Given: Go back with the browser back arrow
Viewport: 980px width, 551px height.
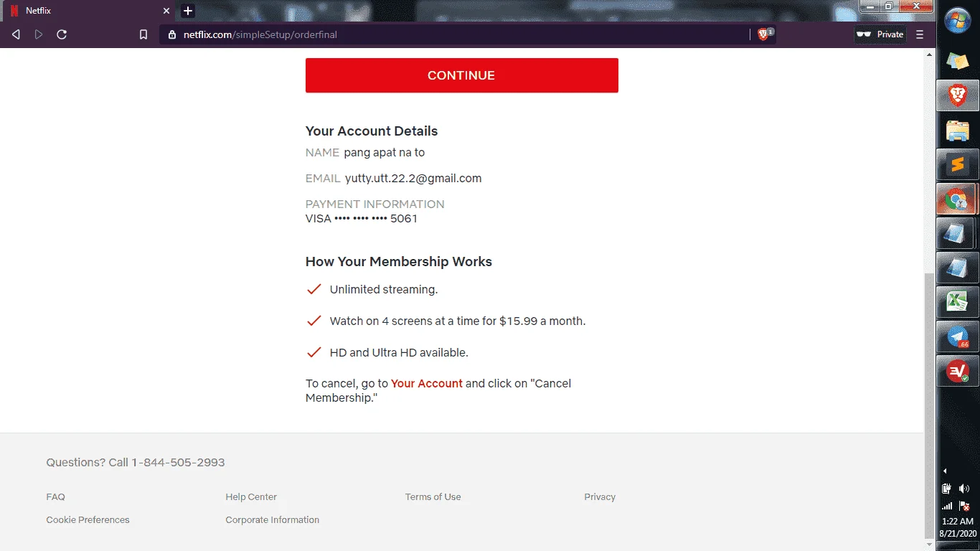Looking at the screenshot, I should (x=16, y=34).
